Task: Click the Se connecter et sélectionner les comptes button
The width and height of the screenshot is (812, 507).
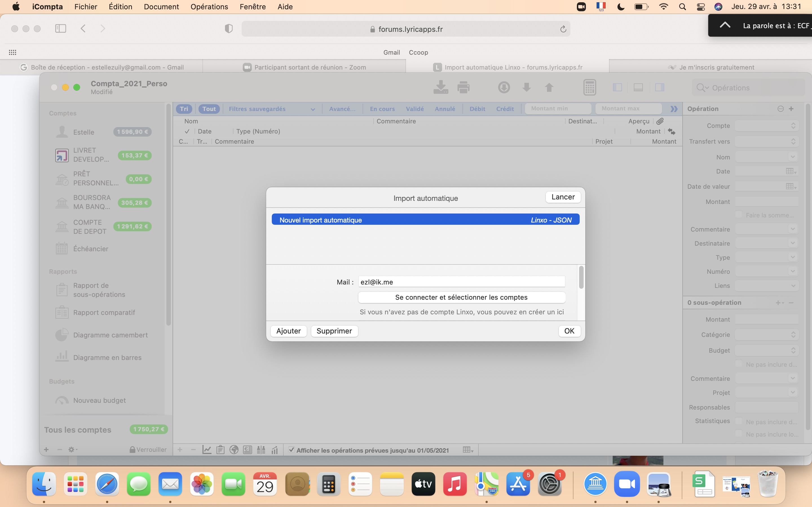Action: 461,297
